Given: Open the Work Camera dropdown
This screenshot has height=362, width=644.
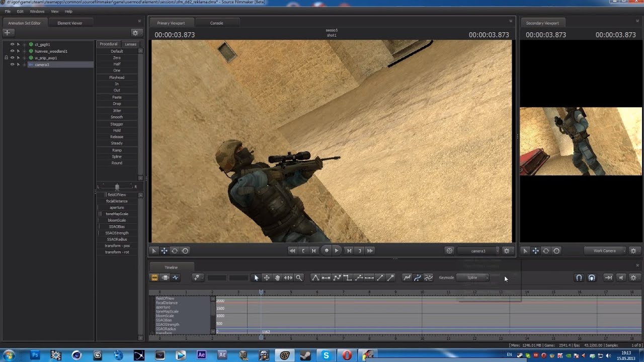Looking at the screenshot, I should [x=605, y=250].
